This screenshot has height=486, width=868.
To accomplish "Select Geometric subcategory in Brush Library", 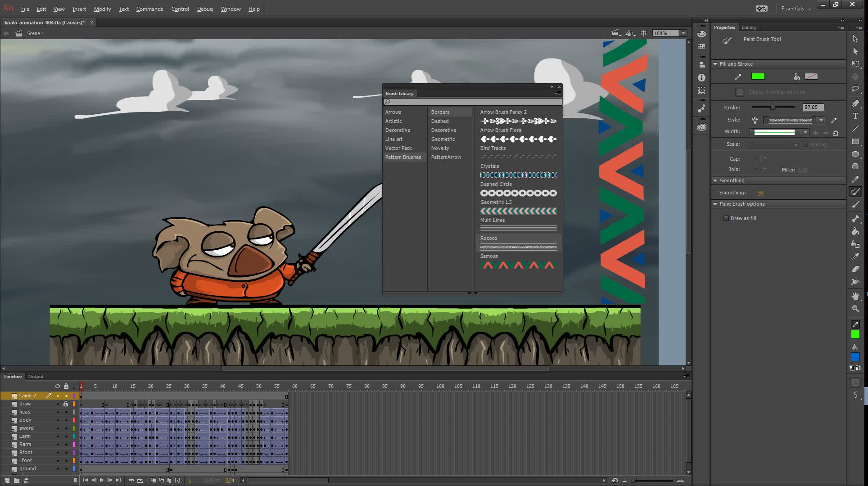I will click(443, 139).
